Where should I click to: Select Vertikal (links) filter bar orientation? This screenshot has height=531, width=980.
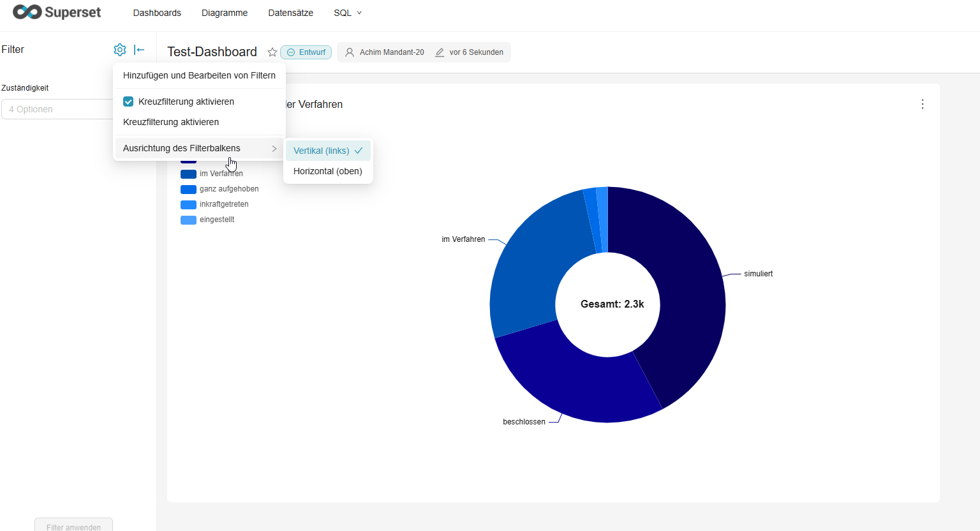click(x=327, y=151)
